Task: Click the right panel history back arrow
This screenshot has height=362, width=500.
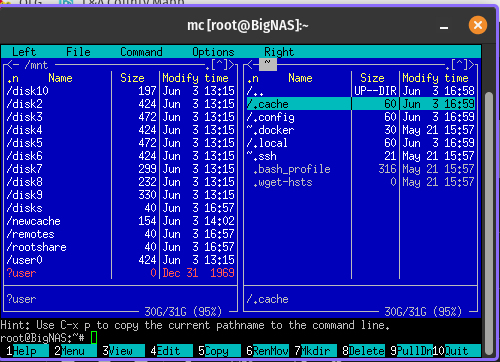Action: click(249, 65)
